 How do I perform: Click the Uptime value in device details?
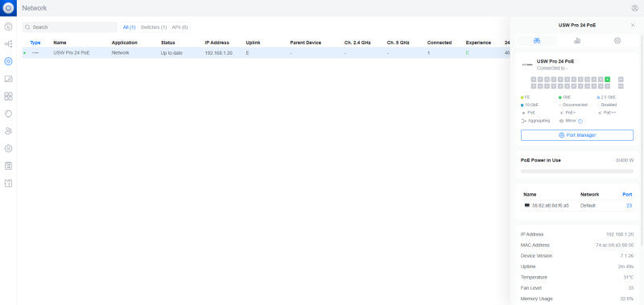pyautogui.click(x=626, y=266)
